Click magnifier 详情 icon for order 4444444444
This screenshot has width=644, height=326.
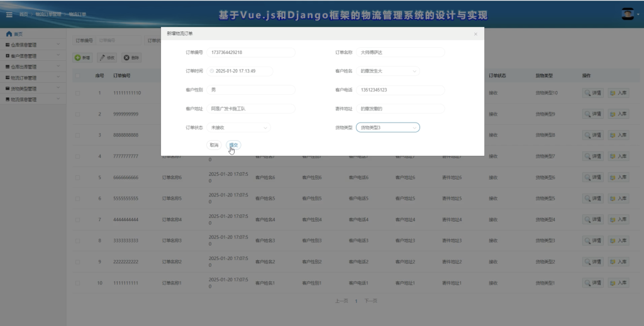(x=588, y=219)
